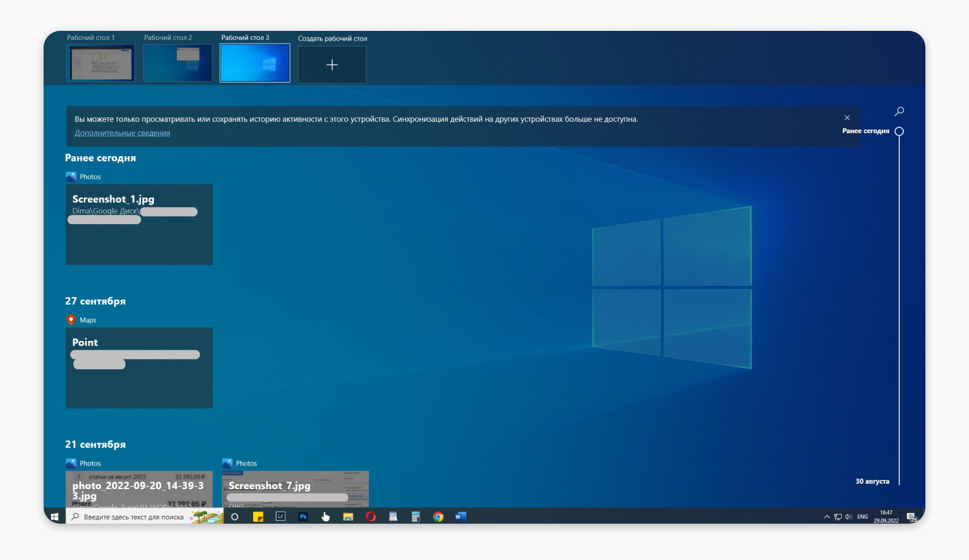The height and width of the screenshot is (560, 969).
Task: Show hidden system tray icons
Action: pyautogui.click(x=827, y=517)
